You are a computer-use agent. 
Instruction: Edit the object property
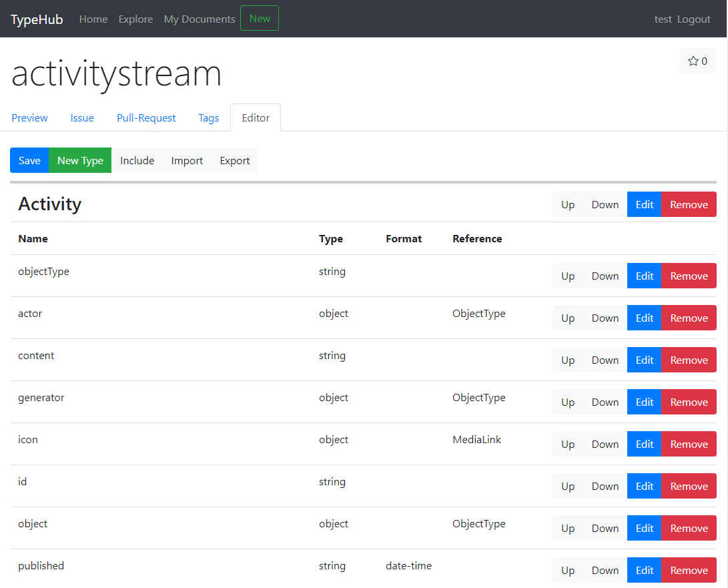pos(645,528)
